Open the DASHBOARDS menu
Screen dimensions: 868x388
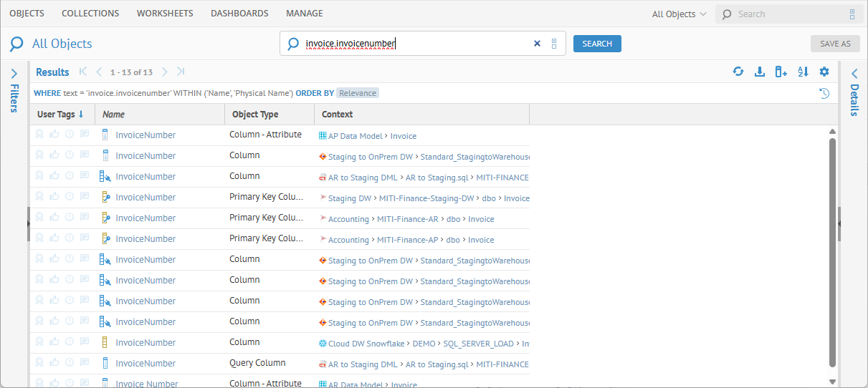239,14
